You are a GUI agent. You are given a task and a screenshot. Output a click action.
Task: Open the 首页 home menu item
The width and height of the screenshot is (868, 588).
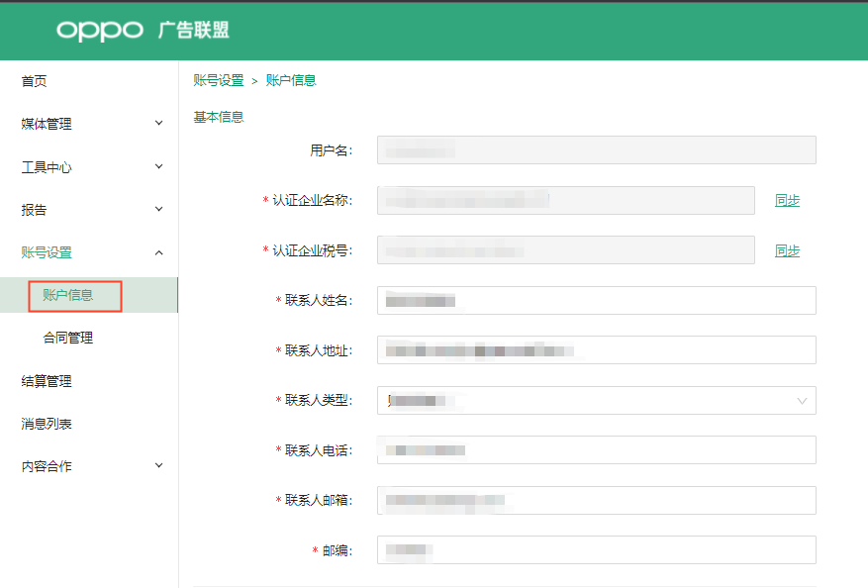[35, 81]
